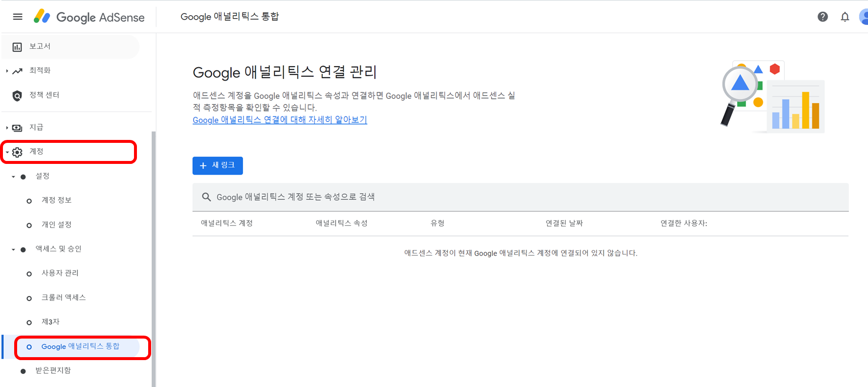Click the Google 애널리틱스 통합 page title

click(230, 17)
